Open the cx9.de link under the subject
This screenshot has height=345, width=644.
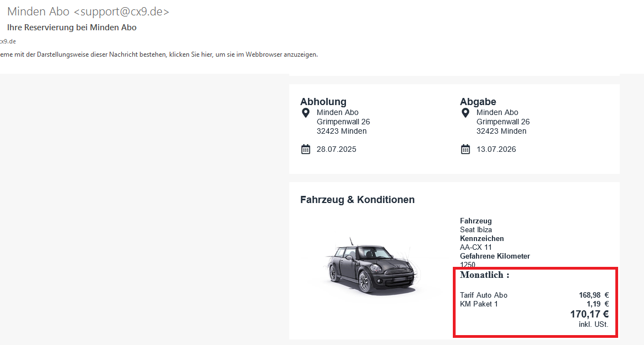(x=8, y=41)
